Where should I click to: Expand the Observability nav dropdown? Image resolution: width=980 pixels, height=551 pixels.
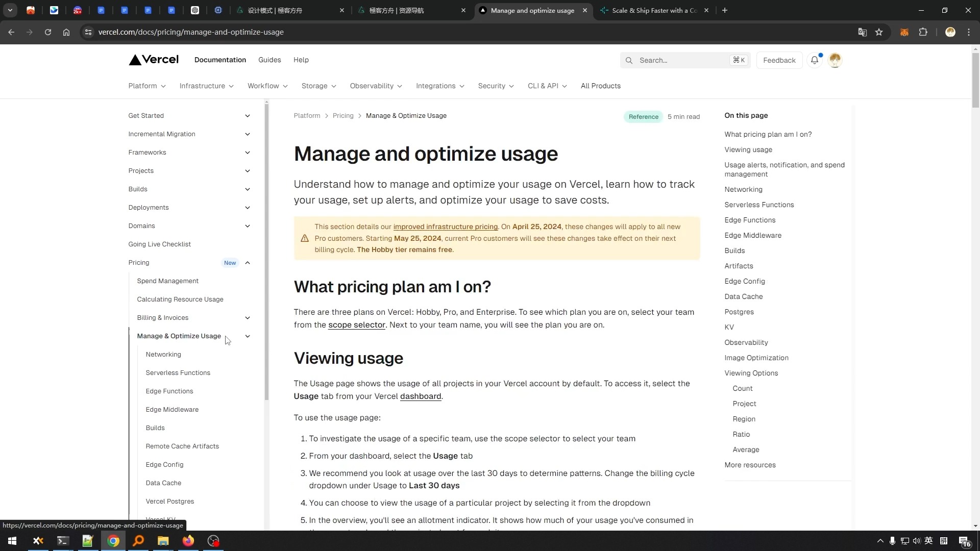pyautogui.click(x=376, y=86)
